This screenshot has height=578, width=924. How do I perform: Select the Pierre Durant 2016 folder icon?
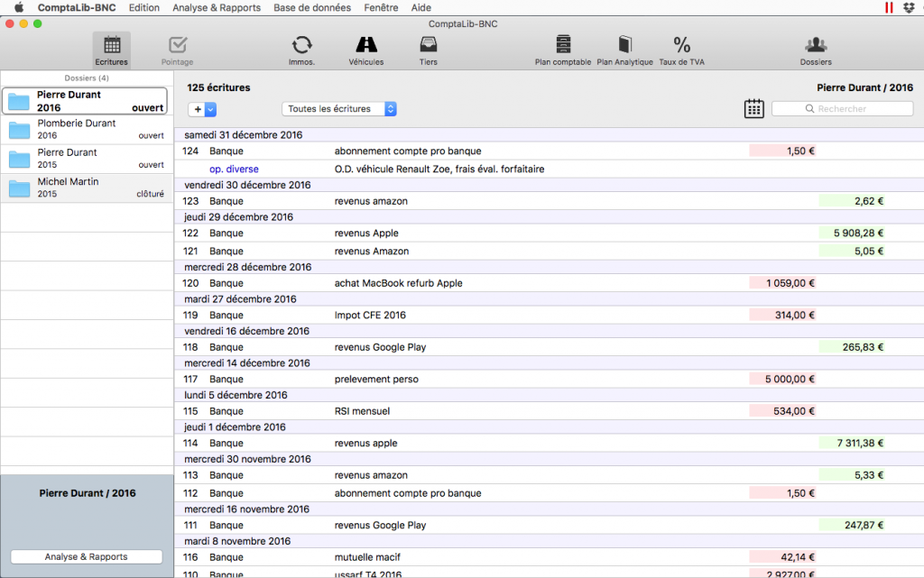tap(19, 101)
